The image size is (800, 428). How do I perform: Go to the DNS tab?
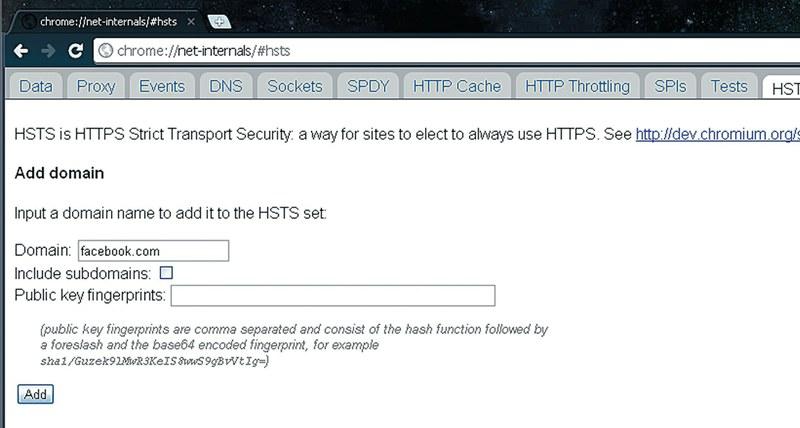point(225,87)
